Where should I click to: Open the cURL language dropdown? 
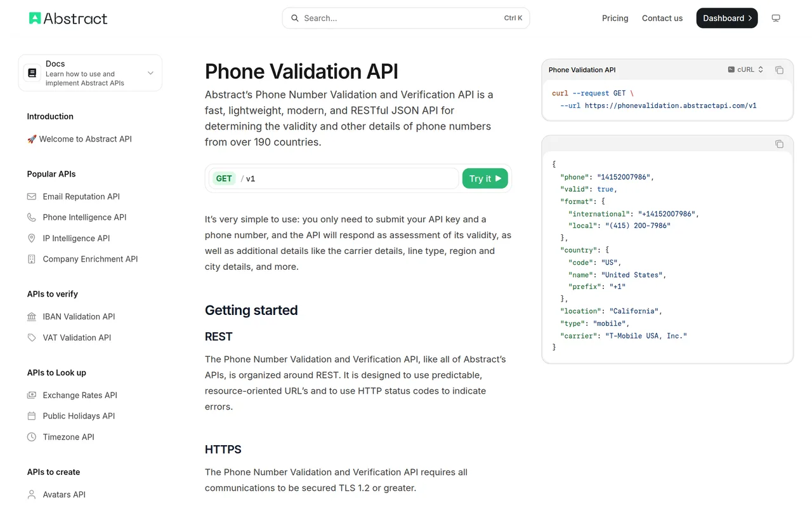coord(746,70)
